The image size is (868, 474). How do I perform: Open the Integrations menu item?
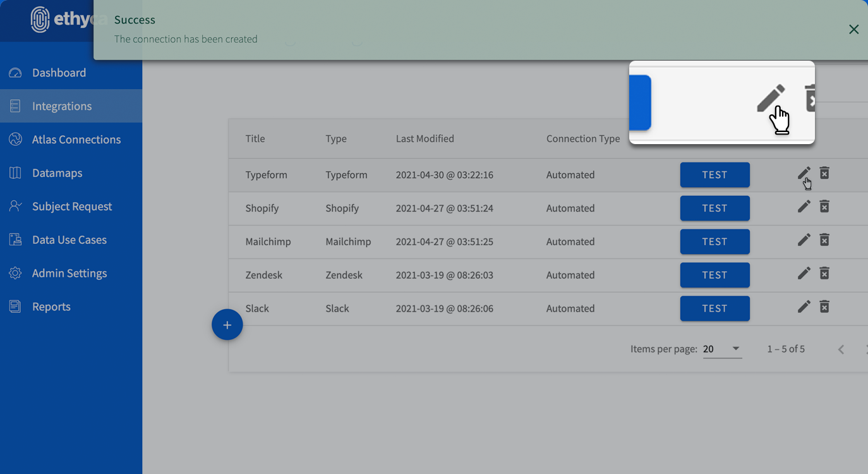[x=71, y=106]
